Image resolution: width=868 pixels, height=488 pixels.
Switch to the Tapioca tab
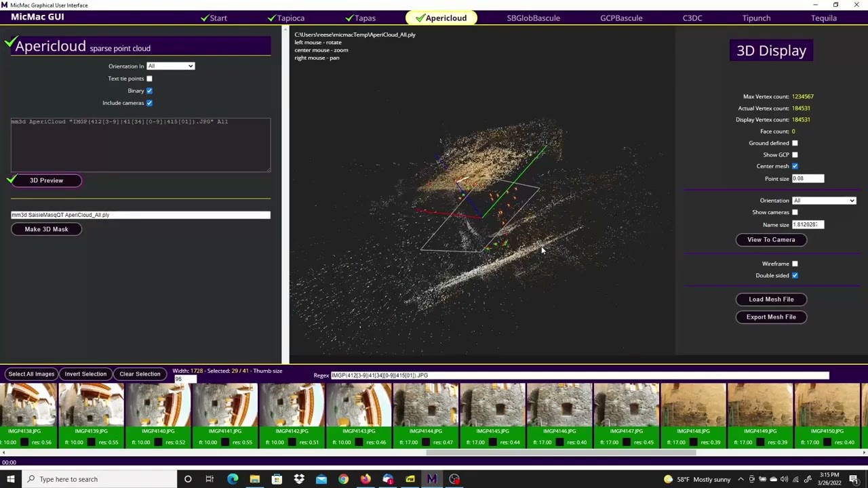click(x=286, y=18)
